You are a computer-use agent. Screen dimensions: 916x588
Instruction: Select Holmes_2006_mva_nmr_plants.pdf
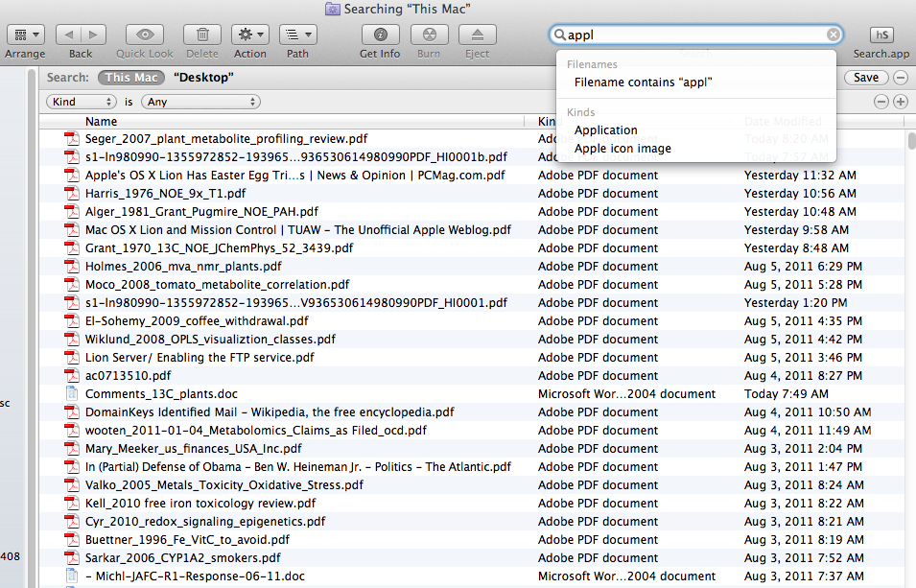(183, 267)
